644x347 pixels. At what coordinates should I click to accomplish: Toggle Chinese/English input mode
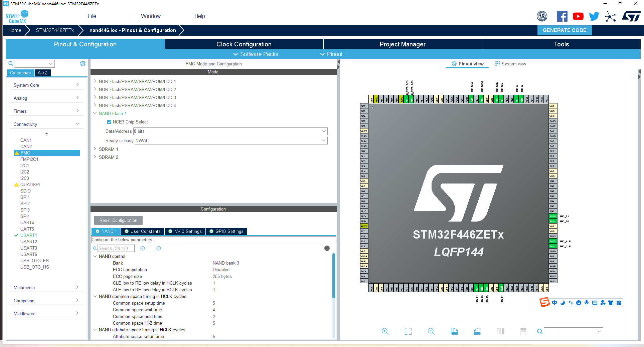coord(554,303)
